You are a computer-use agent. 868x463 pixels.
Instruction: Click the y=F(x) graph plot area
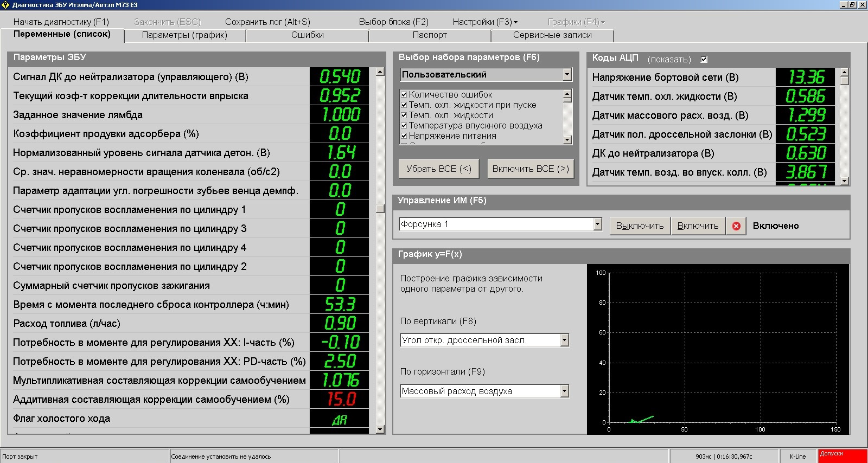coord(723,347)
